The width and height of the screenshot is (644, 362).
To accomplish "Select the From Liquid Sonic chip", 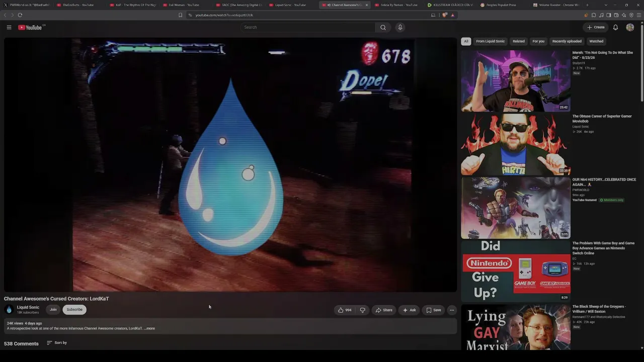I will 490,41.
